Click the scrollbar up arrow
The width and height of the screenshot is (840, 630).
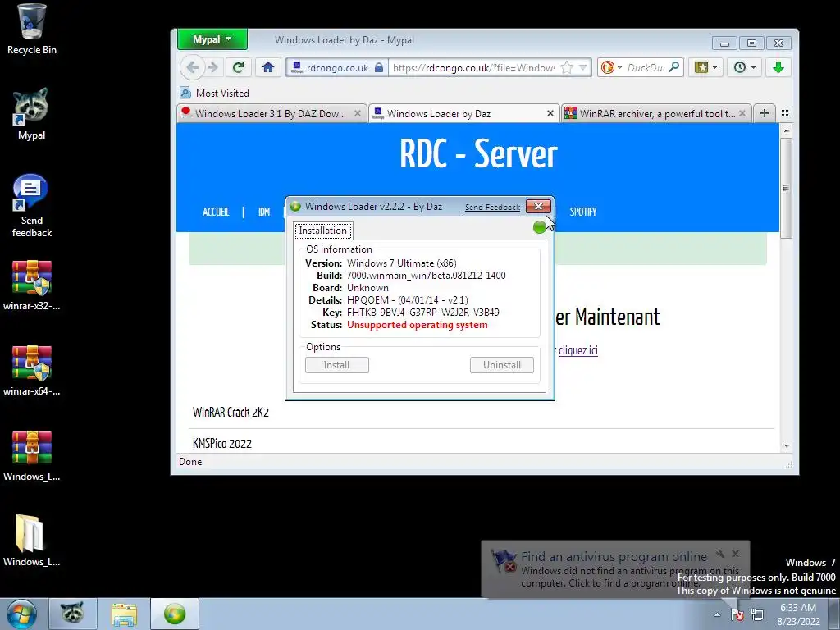787,130
